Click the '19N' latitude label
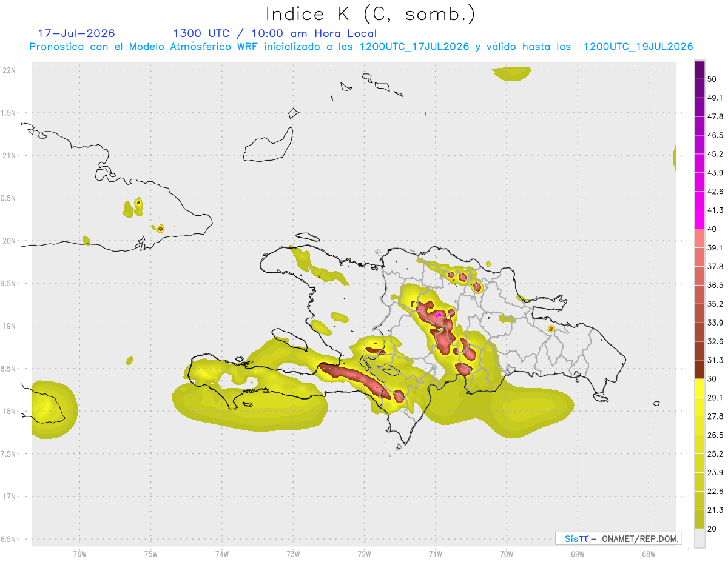 click(9, 326)
